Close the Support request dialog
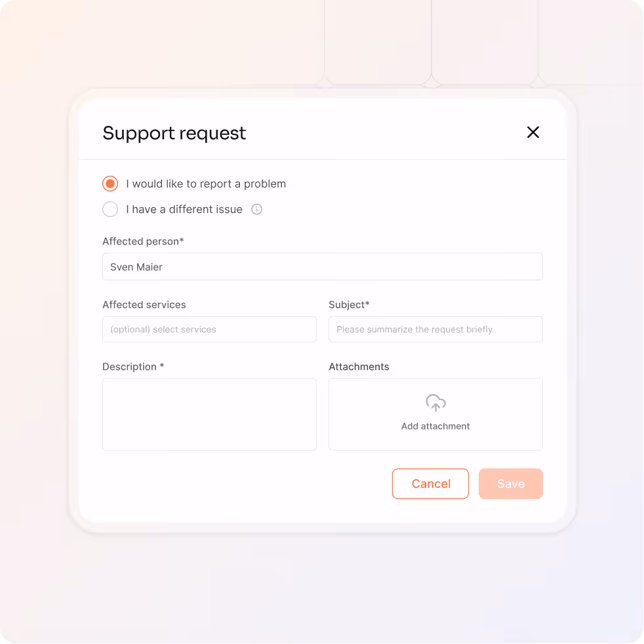Image resolution: width=644 pixels, height=644 pixels. 533,132
